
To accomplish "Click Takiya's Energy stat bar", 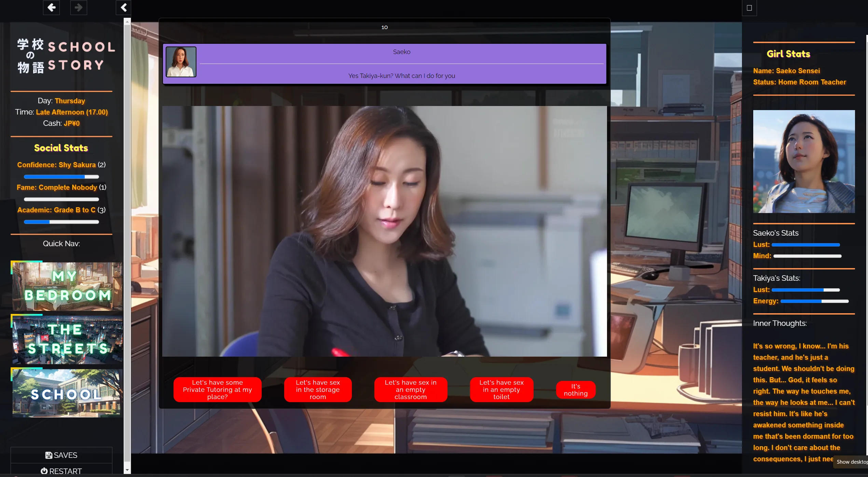I will 814,301.
